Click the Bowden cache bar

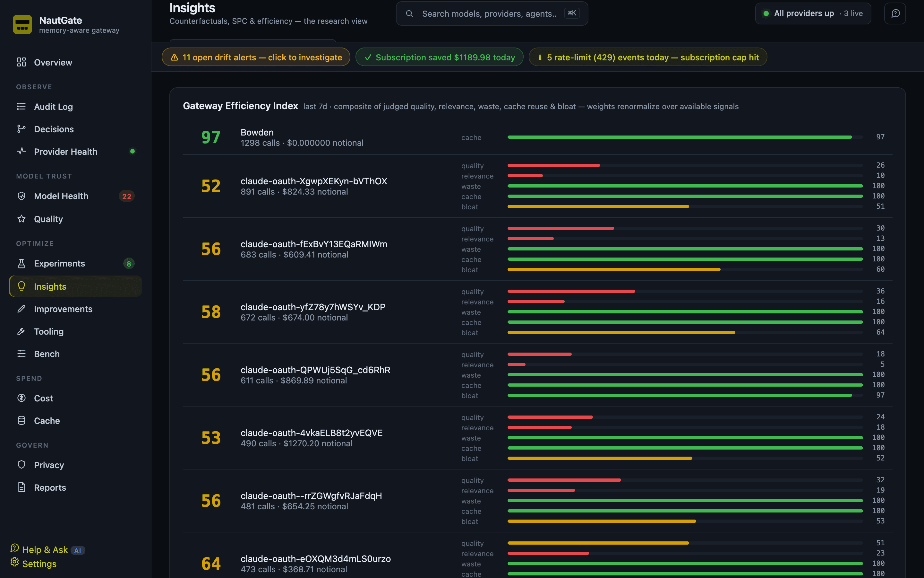[x=685, y=137]
